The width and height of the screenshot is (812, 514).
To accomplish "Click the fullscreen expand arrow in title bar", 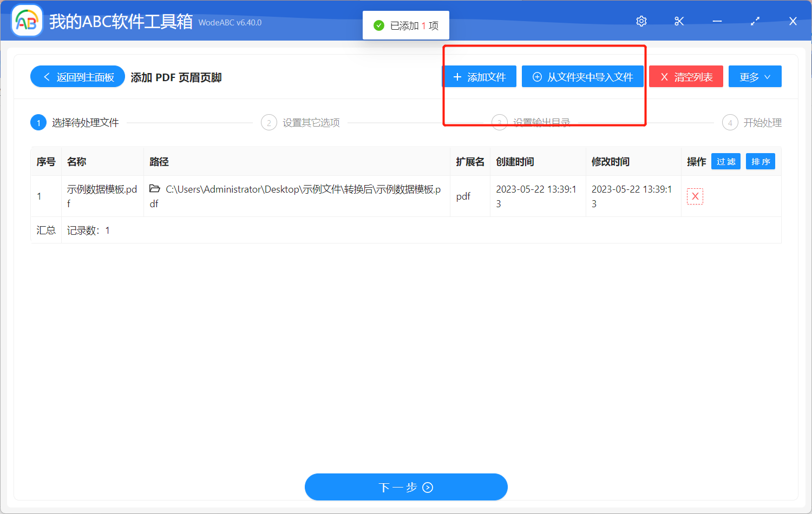I will point(755,21).
